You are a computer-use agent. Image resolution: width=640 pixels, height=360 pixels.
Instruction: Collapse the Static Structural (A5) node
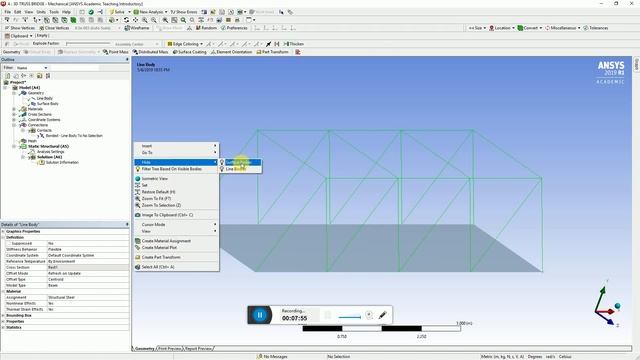[14, 146]
